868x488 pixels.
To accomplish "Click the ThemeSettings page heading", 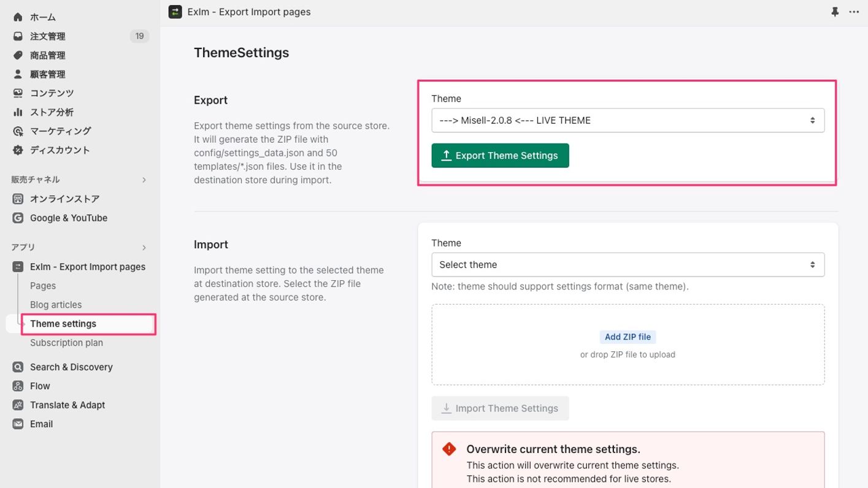I will point(241,53).
